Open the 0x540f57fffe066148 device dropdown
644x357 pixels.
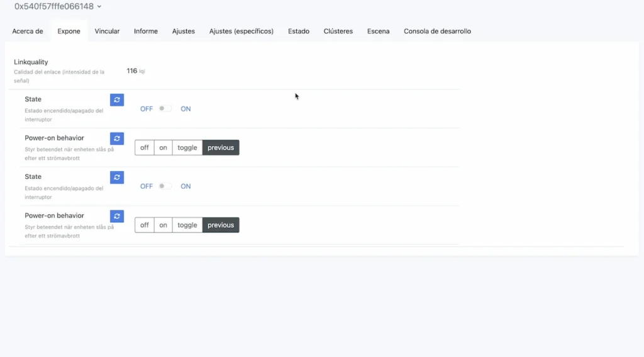[58, 7]
